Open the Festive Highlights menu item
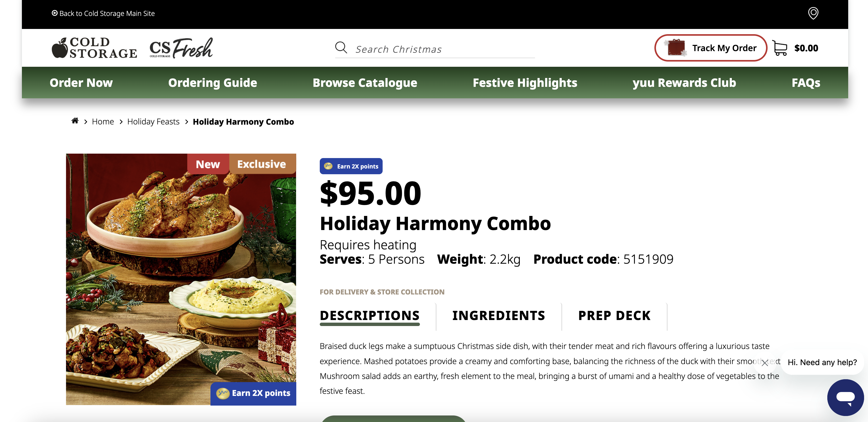Viewport: 868px width, 422px height. pyautogui.click(x=525, y=82)
